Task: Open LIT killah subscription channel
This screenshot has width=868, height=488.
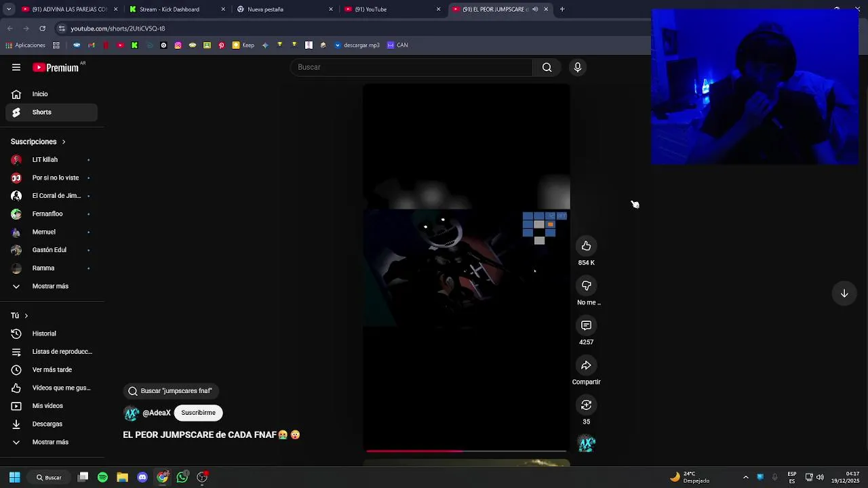Action: (x=52, y=160)
